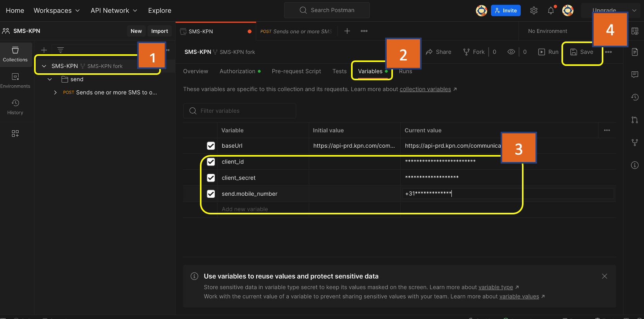
Task: Click the Run collection button
Action: (548, 52)
